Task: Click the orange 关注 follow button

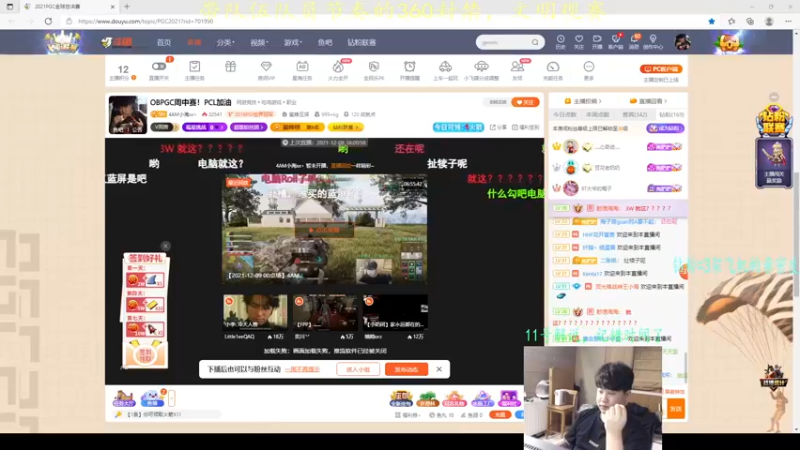Action: pos(525,102)
